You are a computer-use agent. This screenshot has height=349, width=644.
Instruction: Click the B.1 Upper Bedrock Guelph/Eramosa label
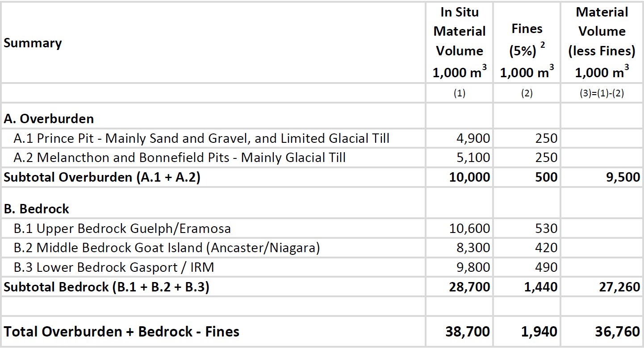[x=122, y=229]
